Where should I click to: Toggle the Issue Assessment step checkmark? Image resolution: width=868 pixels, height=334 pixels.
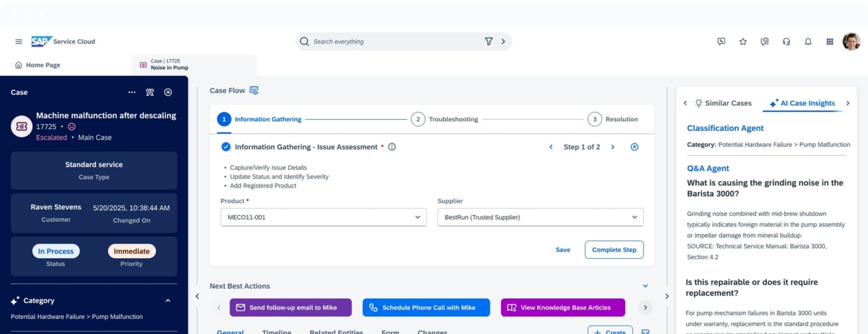[226, 147]
